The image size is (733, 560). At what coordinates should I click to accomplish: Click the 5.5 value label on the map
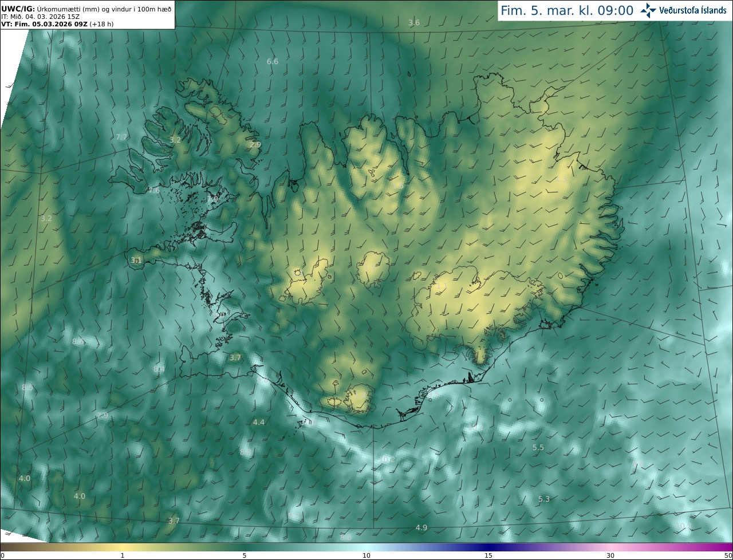coord(538,447)
